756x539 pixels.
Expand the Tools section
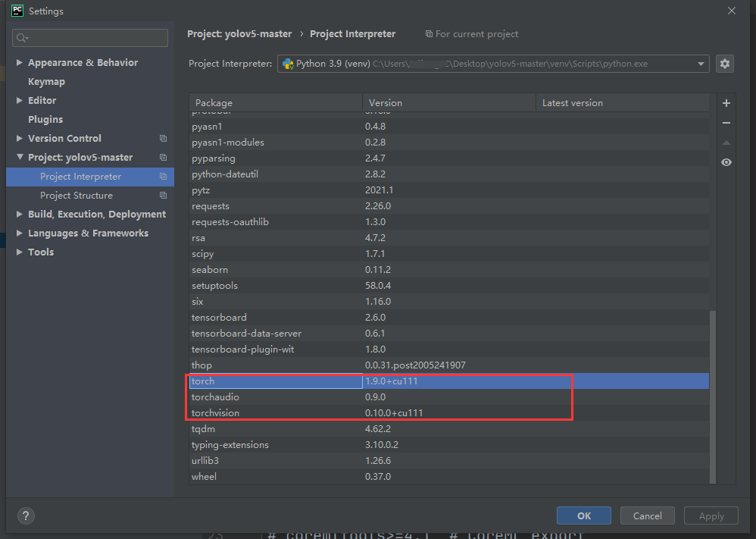(19, 252)
